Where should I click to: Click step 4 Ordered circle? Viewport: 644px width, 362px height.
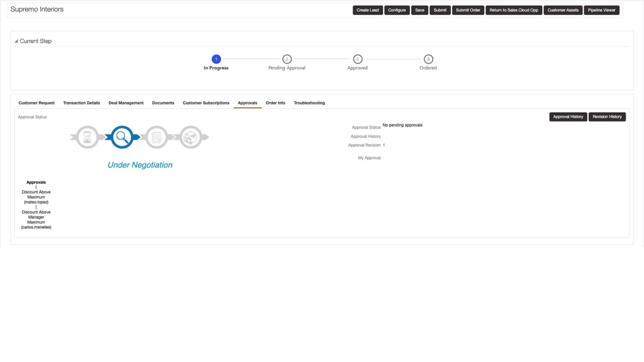(428, 59)
